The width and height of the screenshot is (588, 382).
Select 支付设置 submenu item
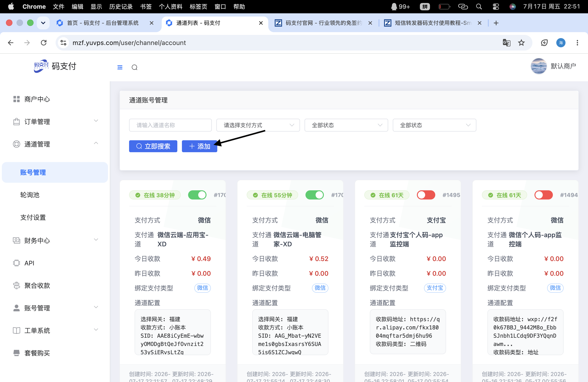coord(55,217)
